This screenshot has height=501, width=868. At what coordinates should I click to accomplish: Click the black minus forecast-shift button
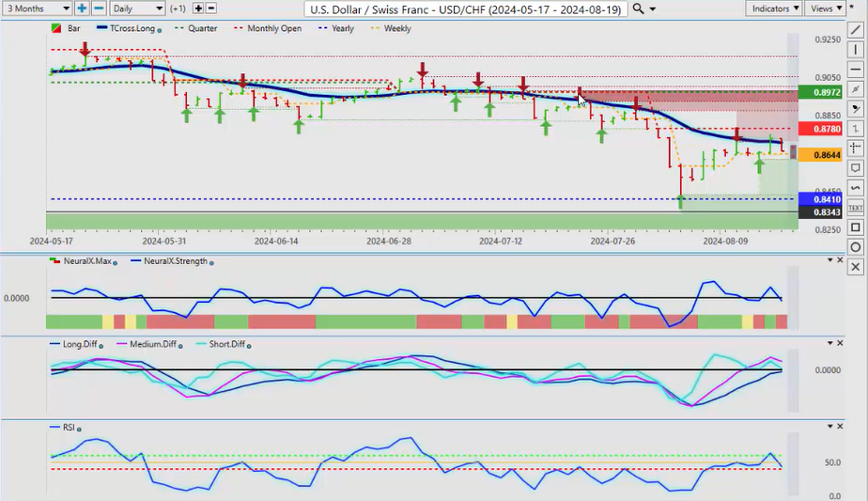[211, 8]
